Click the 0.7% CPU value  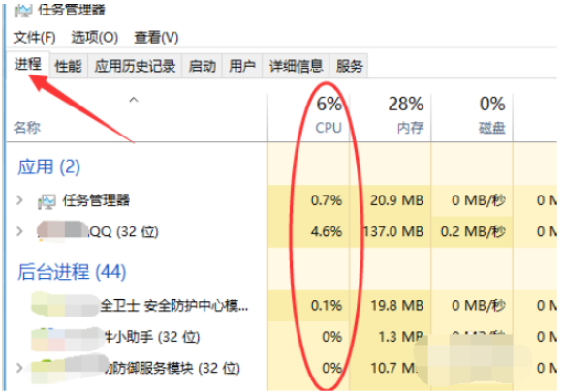click(x=327, y=200)
